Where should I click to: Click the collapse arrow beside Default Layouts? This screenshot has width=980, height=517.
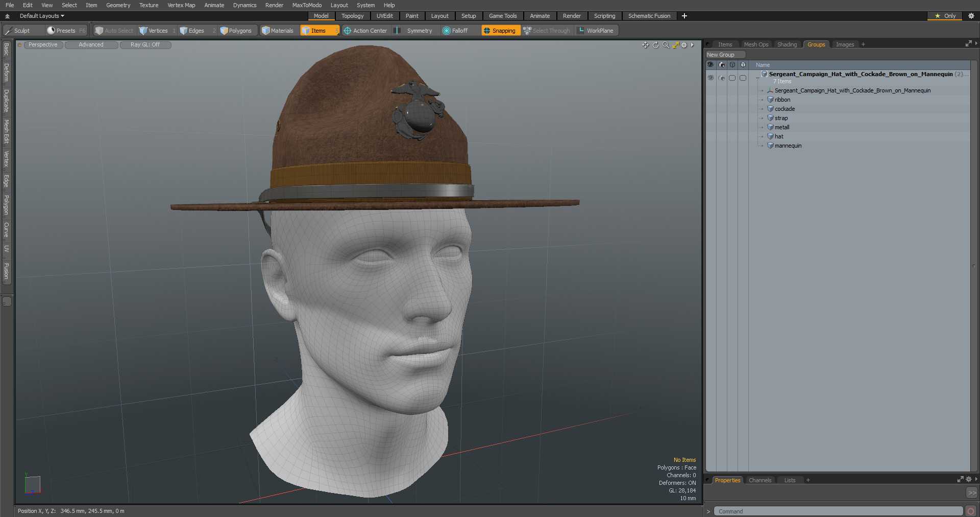(7, 16)
